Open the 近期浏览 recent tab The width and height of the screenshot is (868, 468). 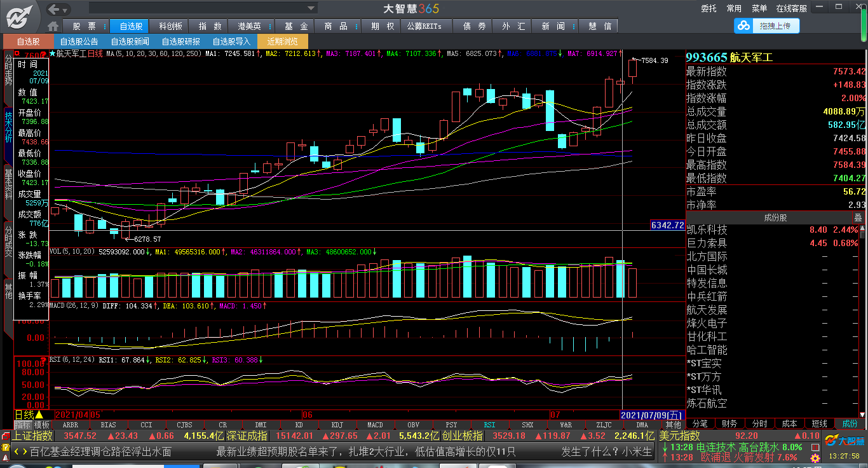coord(283,41)
